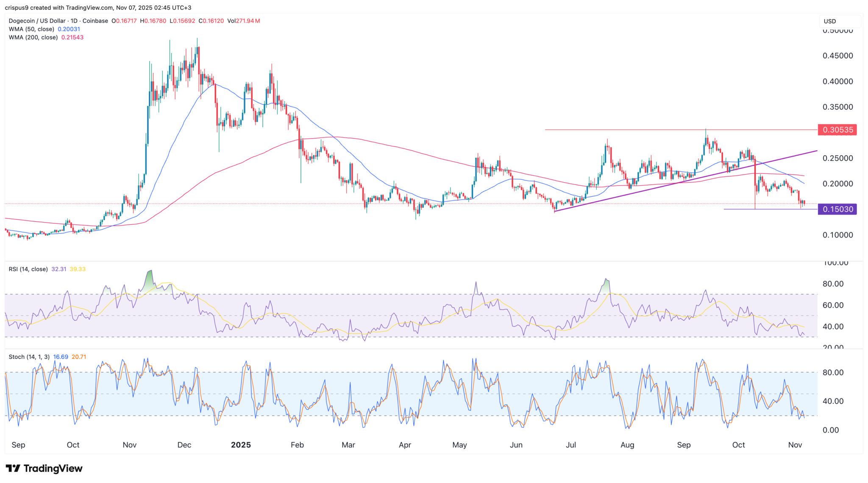Select the WMA (50, close) indicator label
Screen dimensions: 868x483
tap(32, 29)
